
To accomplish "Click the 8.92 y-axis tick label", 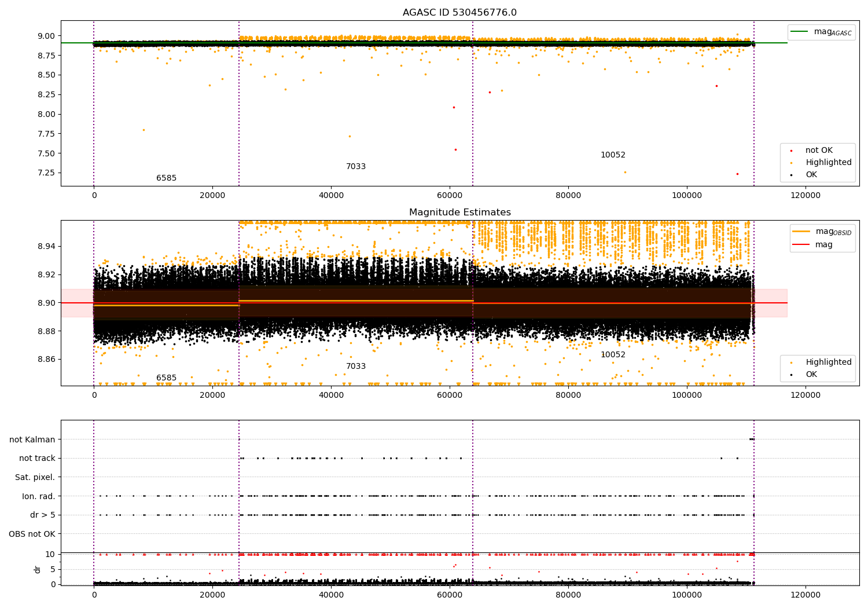I will click(x=46, y=275).
